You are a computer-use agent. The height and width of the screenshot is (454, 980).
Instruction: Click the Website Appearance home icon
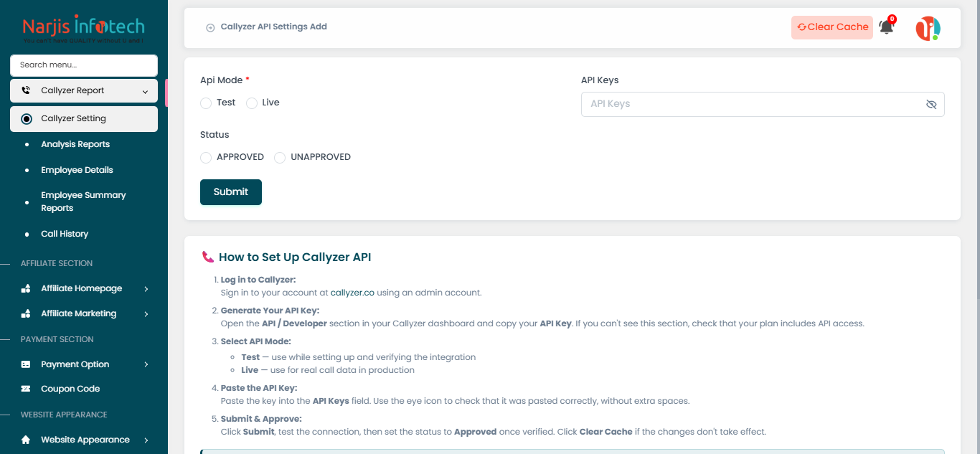tap(26, 440)
